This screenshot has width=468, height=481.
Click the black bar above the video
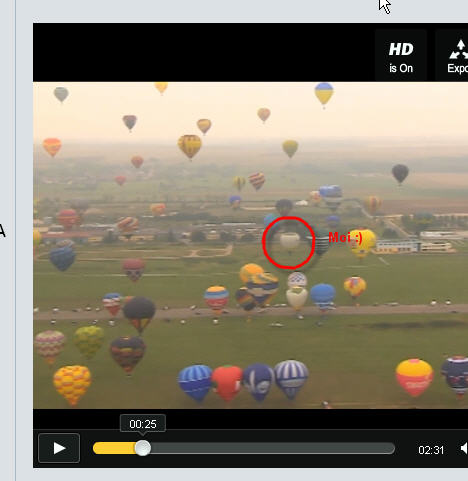tap(203, 52)
